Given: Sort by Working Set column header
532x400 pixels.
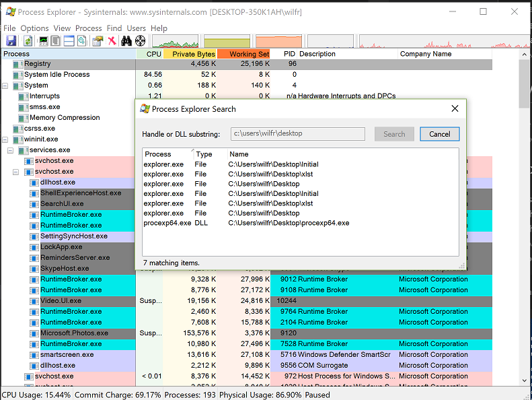Looking at the screenshot, I should (244, 54).
